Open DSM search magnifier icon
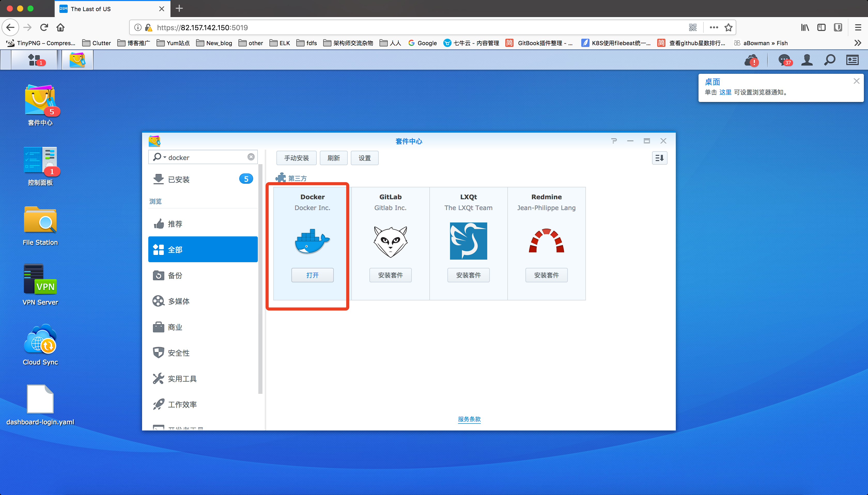This screenshot has height=495, width=868. tap(830, 60)
